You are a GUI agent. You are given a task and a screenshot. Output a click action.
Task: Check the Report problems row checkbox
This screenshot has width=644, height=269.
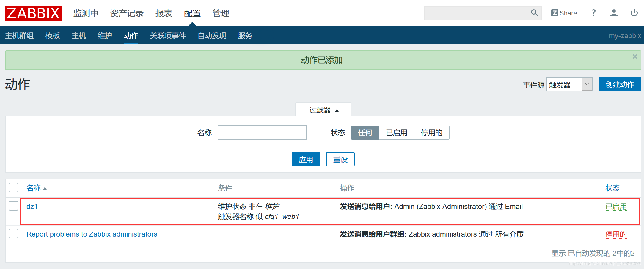tap(13, 234)
